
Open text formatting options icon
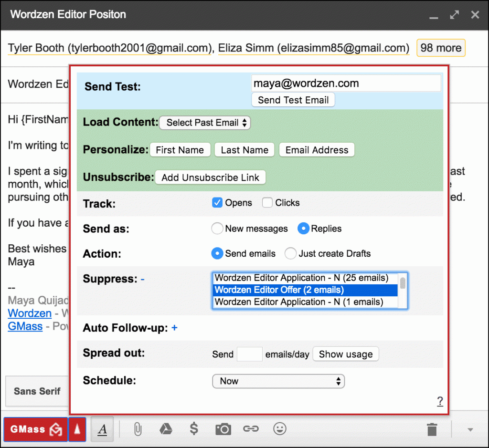click(102, 429)
